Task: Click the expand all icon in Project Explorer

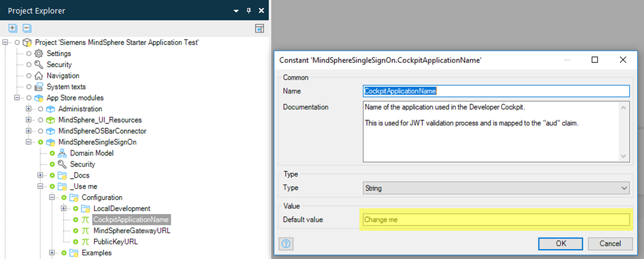Action: (x=13, y=28)
